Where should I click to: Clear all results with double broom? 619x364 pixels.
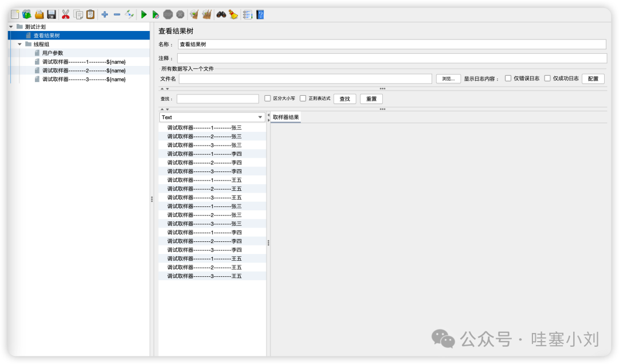click(x=206, y=14)
